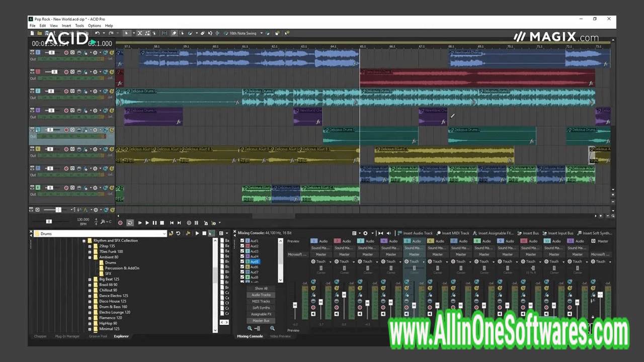This screenshot has width=644, height=362.
Task: Click Insert MIDI Track in mixer
Action: coord(453,233)
